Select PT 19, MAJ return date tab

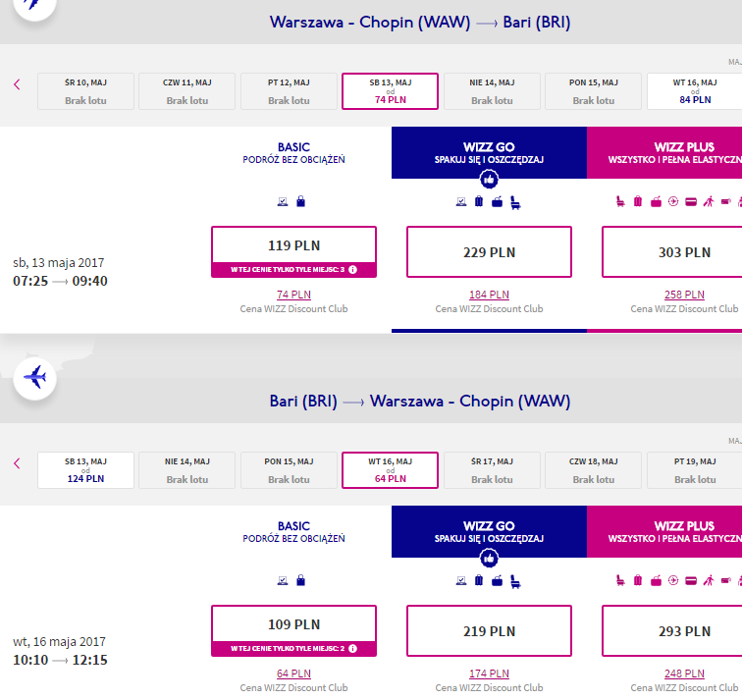pyautogui.click(x=694, y=470)
